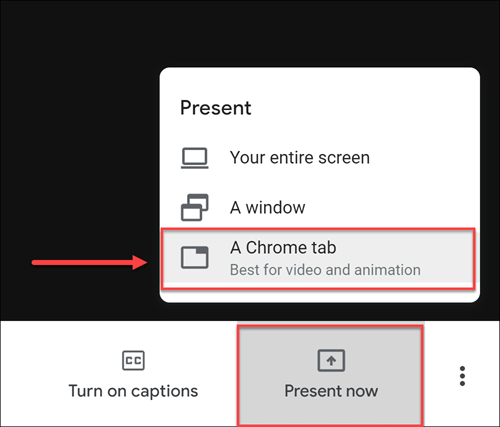Click the Present now upload-arrow icon
The image size is (500, 427).
[331, 360]
